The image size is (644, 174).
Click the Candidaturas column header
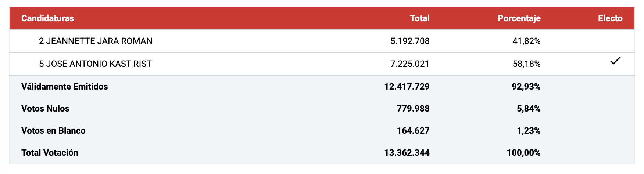[x=47, y=18]
